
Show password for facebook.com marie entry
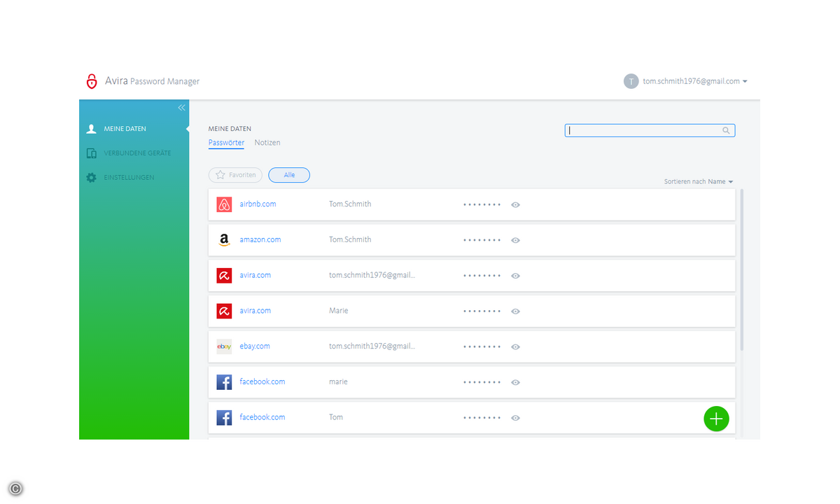515,382
